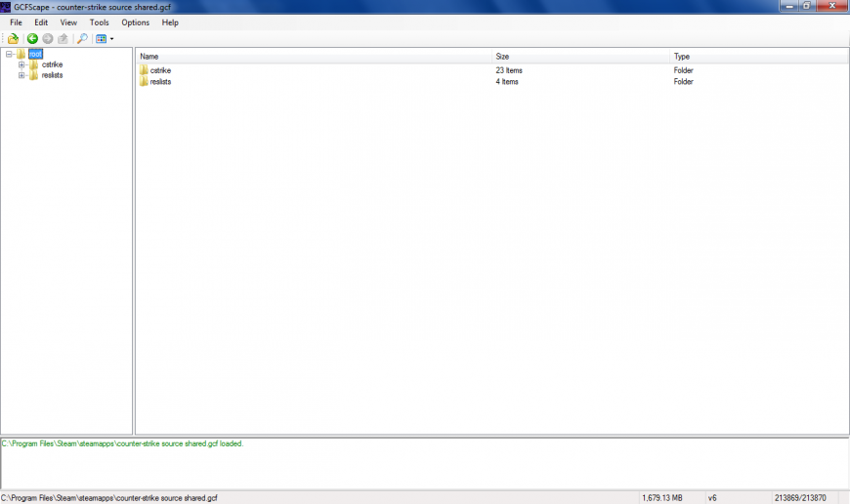Click the Type column header
Image resolution: width=850 pixels, height=504 pixels.
[757, 57]
